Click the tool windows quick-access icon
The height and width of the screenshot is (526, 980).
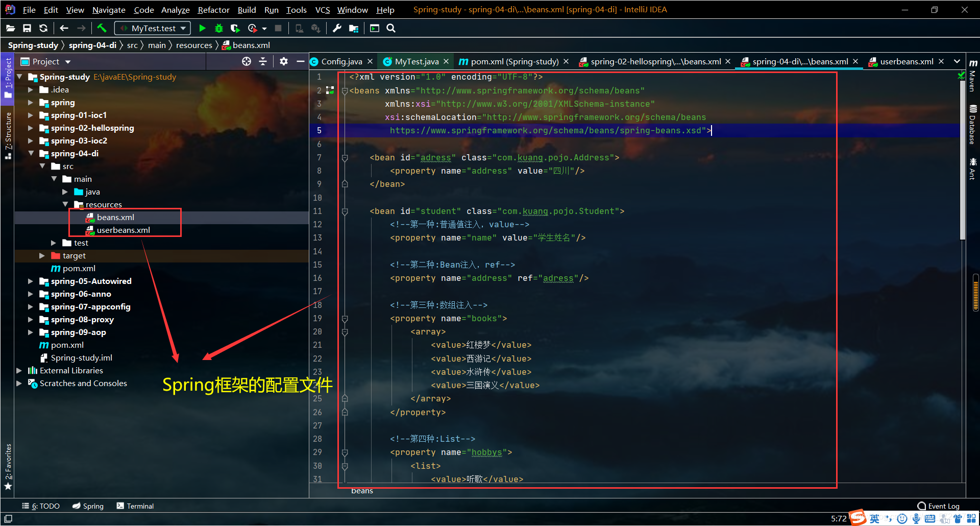(8, 519)
